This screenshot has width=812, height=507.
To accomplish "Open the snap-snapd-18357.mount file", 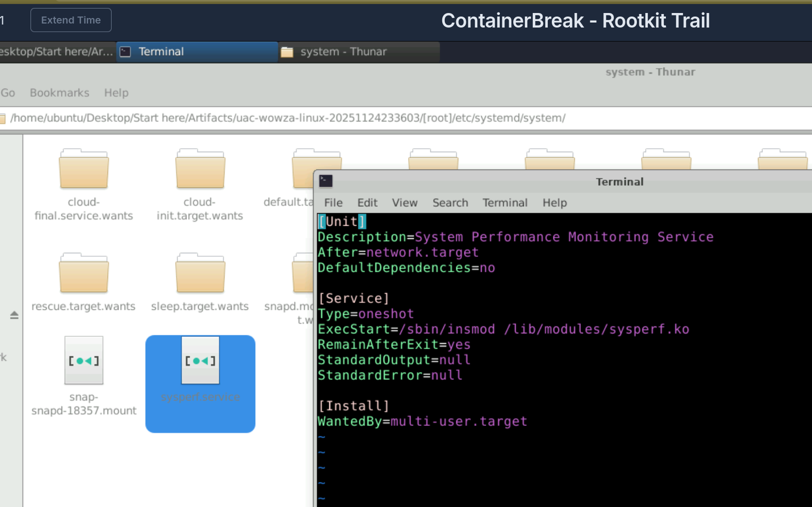I will coord(84,360).
